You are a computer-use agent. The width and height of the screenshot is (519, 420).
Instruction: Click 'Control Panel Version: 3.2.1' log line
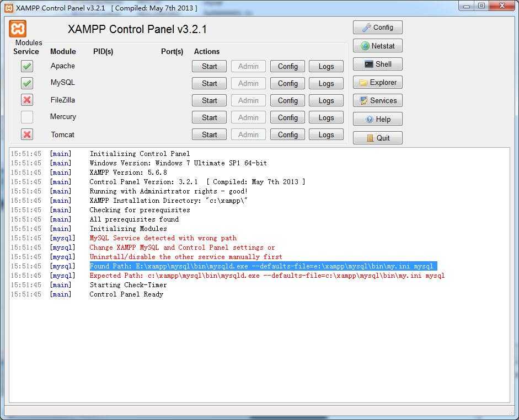coord(197,182)
